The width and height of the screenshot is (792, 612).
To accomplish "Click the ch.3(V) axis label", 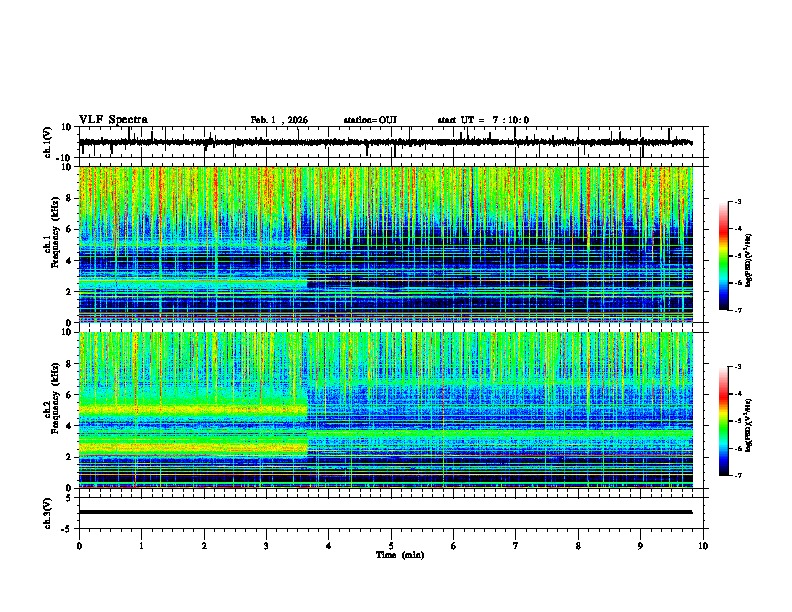I will (x=48, y=513).
